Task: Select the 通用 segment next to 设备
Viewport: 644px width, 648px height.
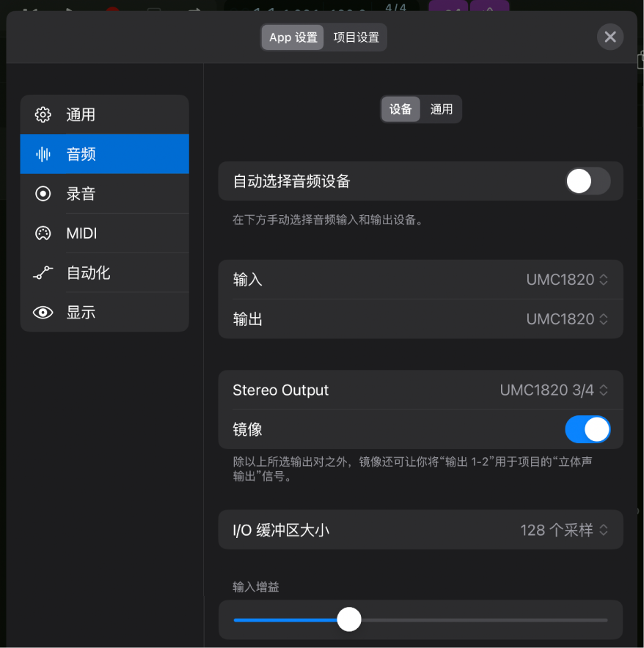Action: coord(442,109)
